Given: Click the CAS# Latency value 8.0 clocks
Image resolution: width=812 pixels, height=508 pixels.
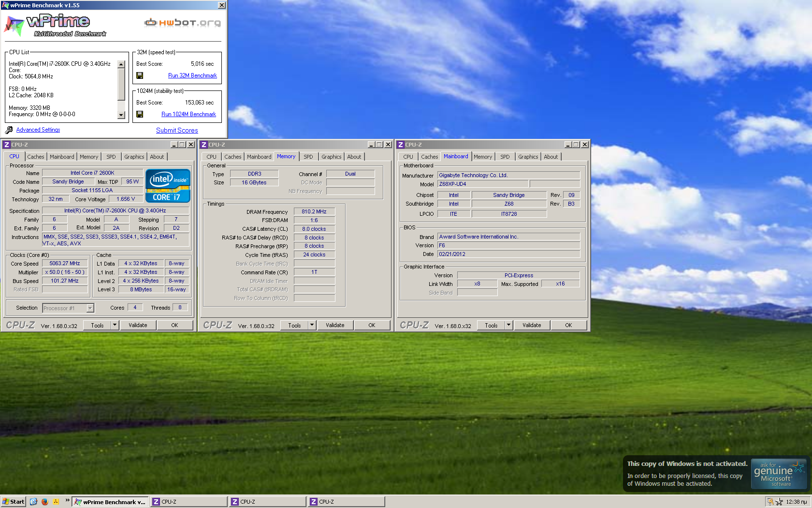Looking at the screenshot, I should point(314,229).
